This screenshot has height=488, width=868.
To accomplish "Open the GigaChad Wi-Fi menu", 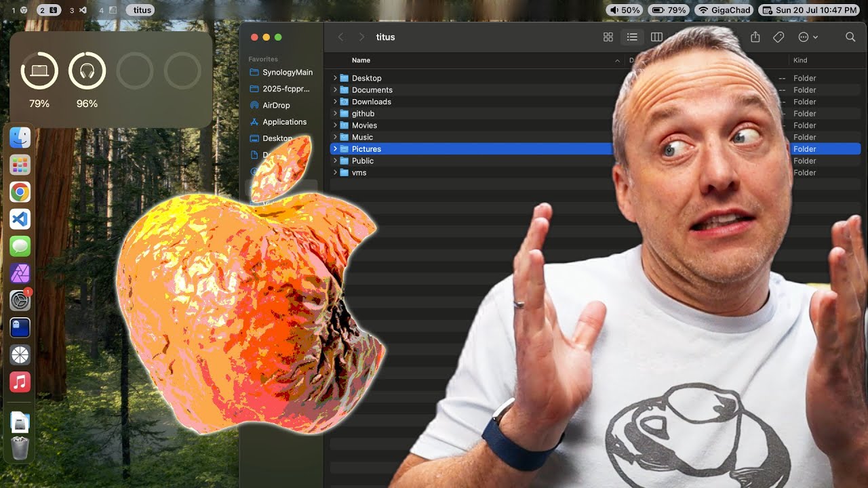I will click(724, 10).
